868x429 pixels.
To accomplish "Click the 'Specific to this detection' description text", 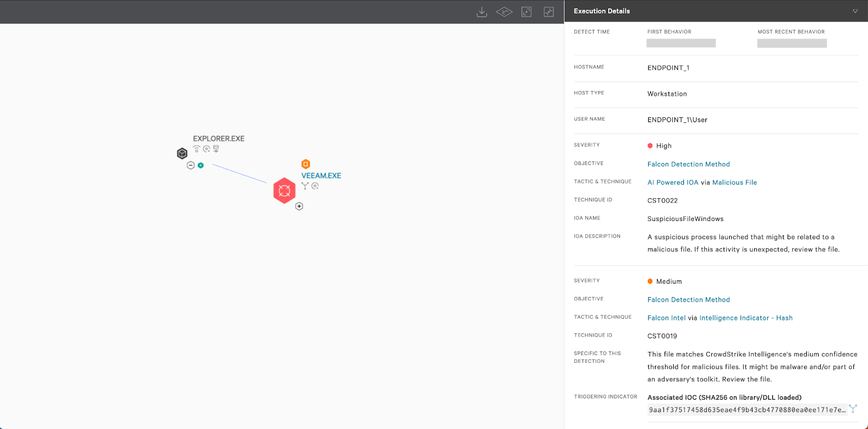I will [752, 367].
